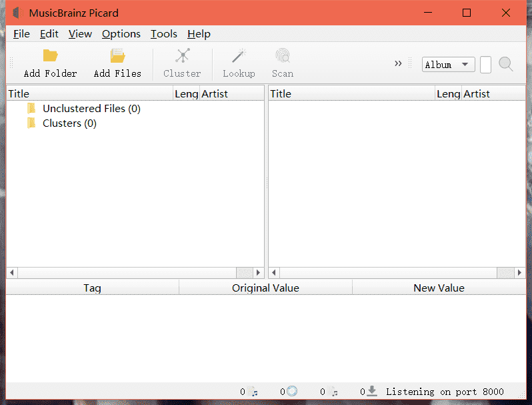Sort right pane by Artist column
This screenshot has width=532, height=405.
[493, 93]
